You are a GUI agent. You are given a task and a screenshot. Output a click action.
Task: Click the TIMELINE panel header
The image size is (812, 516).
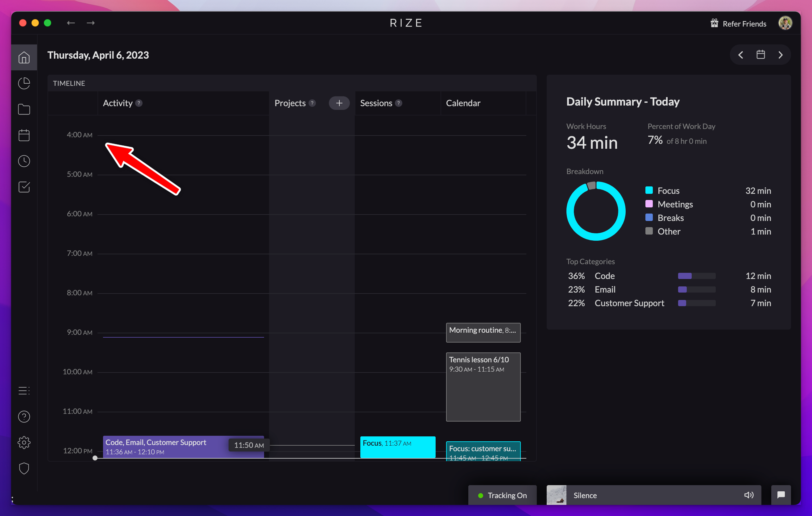click(x=292, y=83)
